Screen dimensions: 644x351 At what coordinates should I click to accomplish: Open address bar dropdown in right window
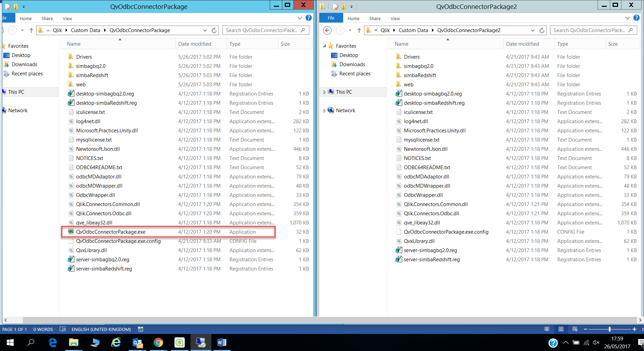click(x=533, y=30)
